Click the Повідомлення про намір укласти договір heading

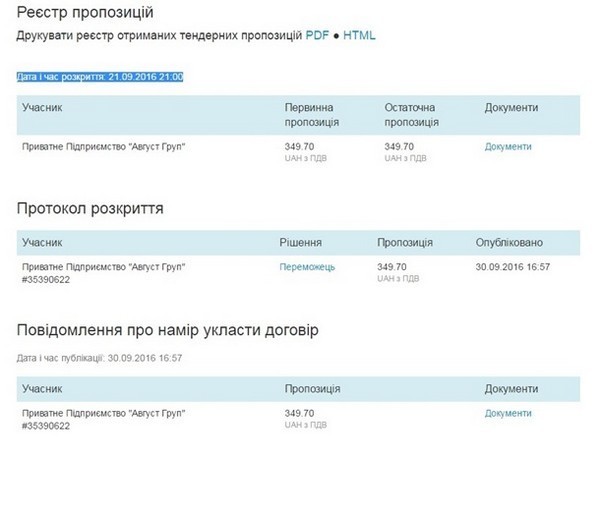pos(168,329)
